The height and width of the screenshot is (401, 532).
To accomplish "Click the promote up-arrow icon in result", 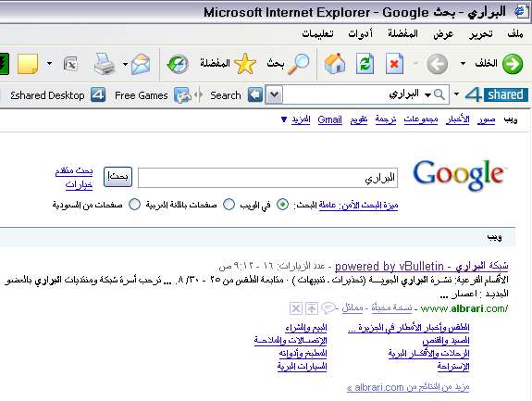I will [x=312, y=308].
